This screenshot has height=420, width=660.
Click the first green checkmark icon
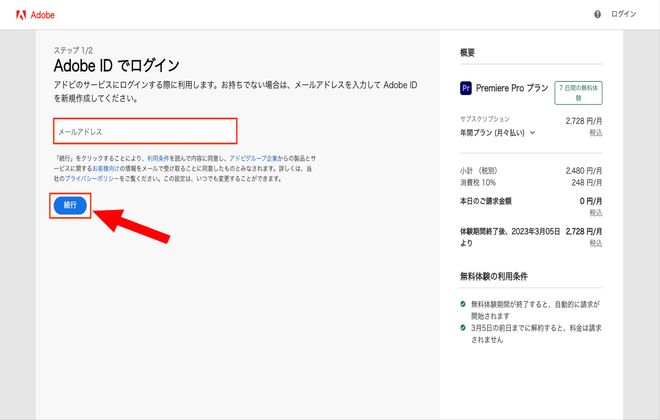click(463, 302)
